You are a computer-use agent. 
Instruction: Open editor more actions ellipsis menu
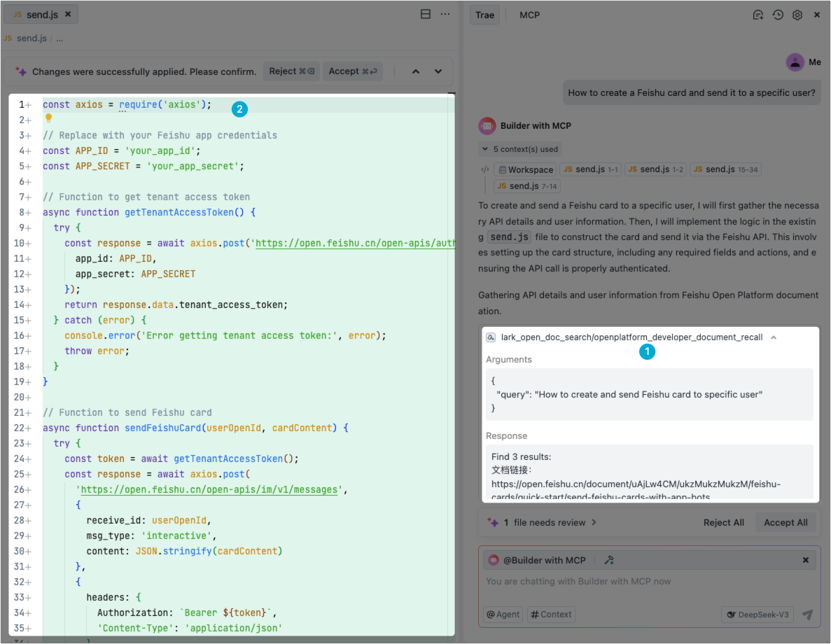(x=444, y=14)
